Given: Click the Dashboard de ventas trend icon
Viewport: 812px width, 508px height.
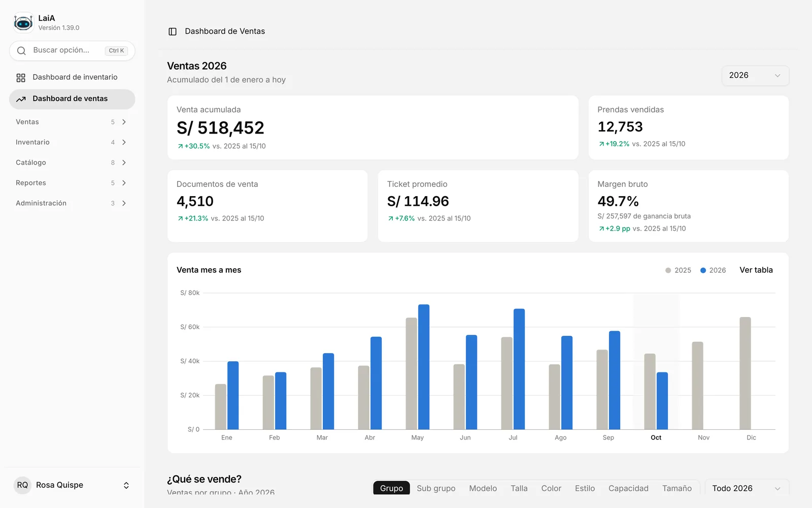Looking at the screenshot, I should (x=21, y=99).
